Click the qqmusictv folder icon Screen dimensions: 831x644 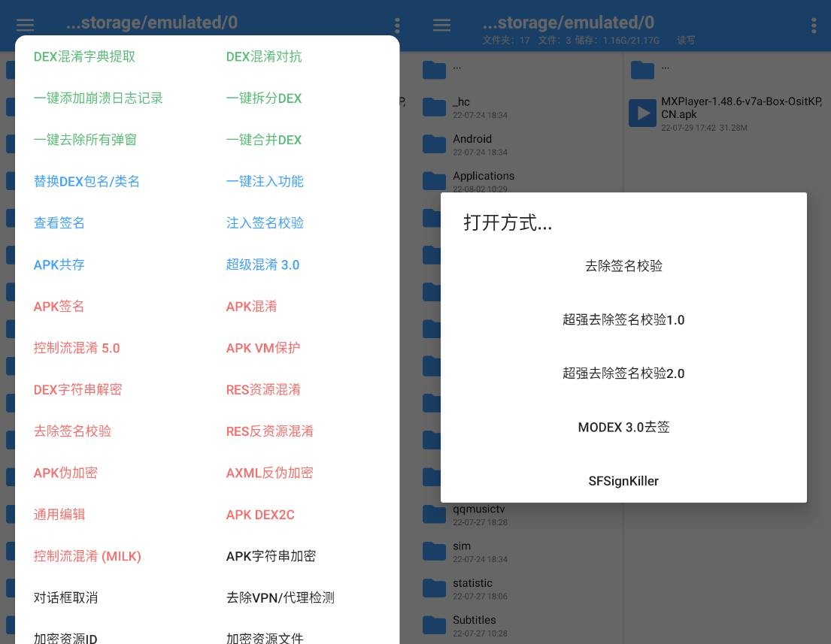(434, 514)
